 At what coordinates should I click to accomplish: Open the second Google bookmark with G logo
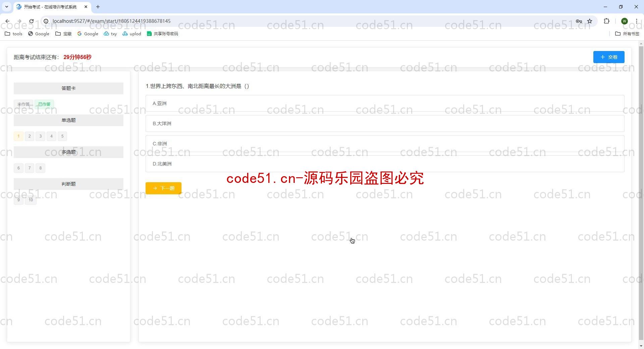coord(88,34)
